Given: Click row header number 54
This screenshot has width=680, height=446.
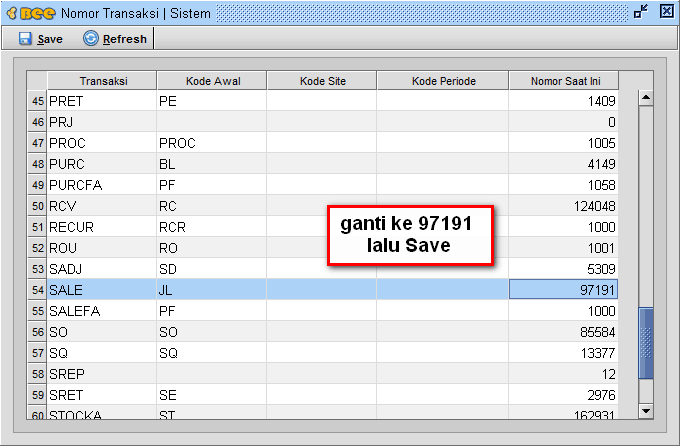Looking at the screenshot, I should [37, 290].
